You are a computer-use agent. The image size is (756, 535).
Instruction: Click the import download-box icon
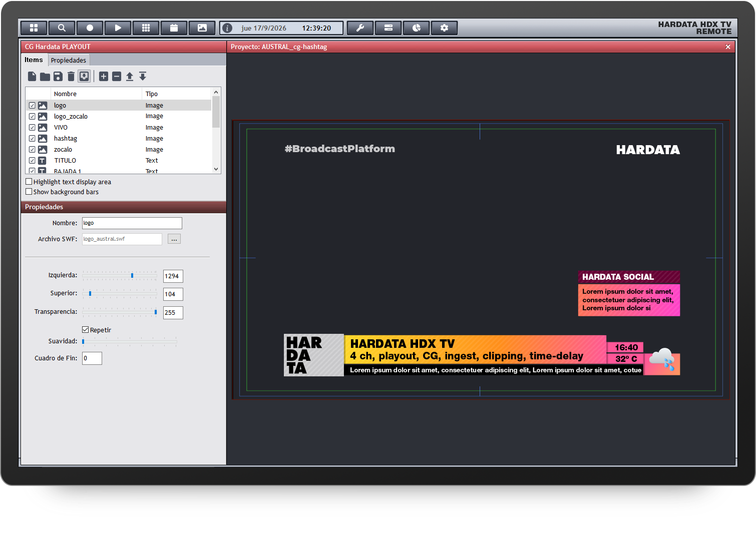84,76
